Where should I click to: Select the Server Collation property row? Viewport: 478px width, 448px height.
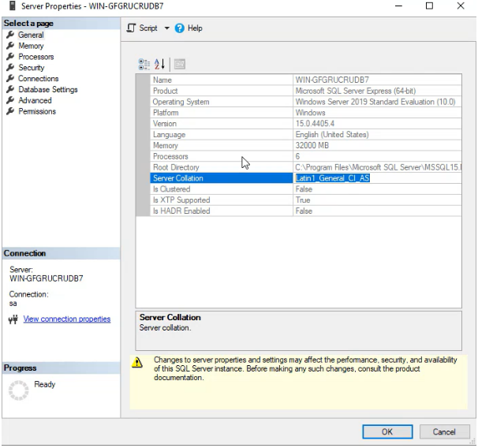(x=306, y=178)
